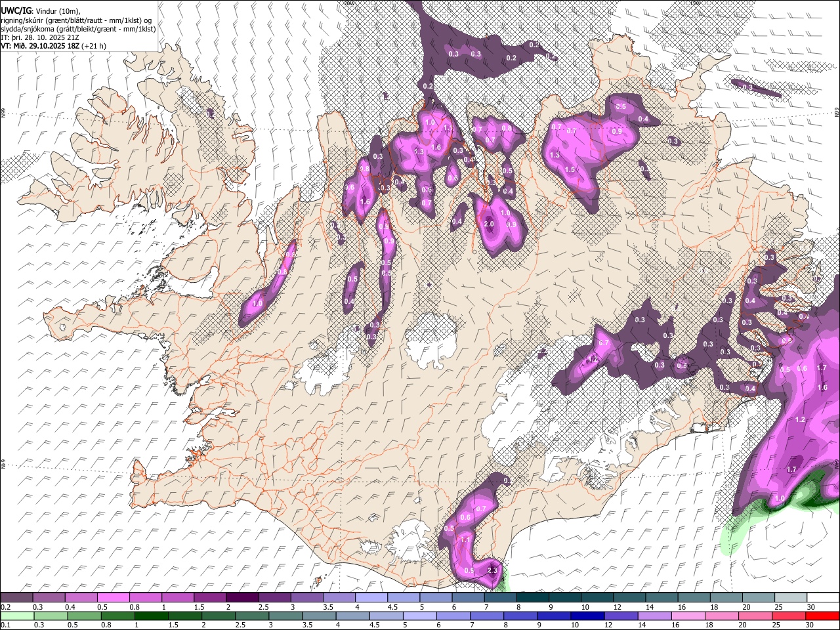Pick the pale grey 25–30 snow legend swatch
The image size is (840, 630).
point(791,597)
